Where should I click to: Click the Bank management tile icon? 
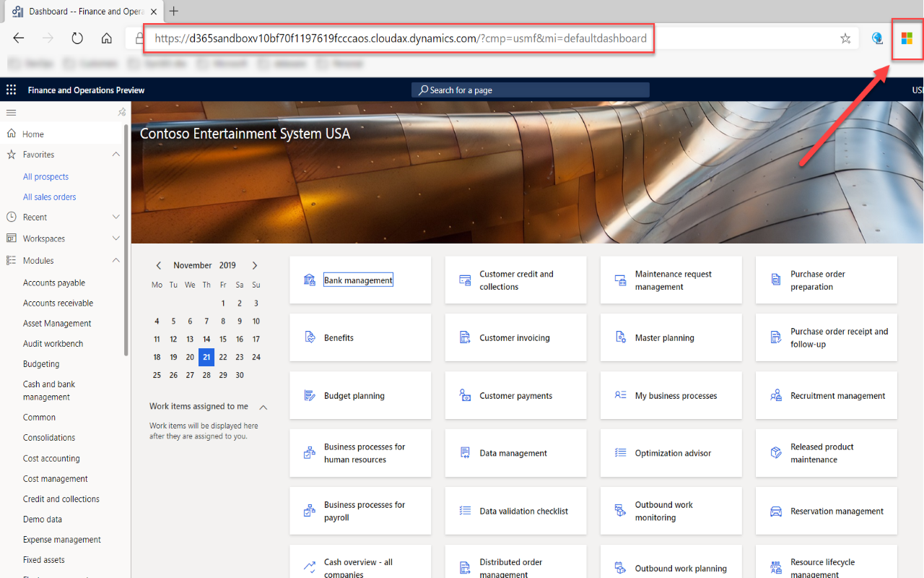click(x=309, y=279)
